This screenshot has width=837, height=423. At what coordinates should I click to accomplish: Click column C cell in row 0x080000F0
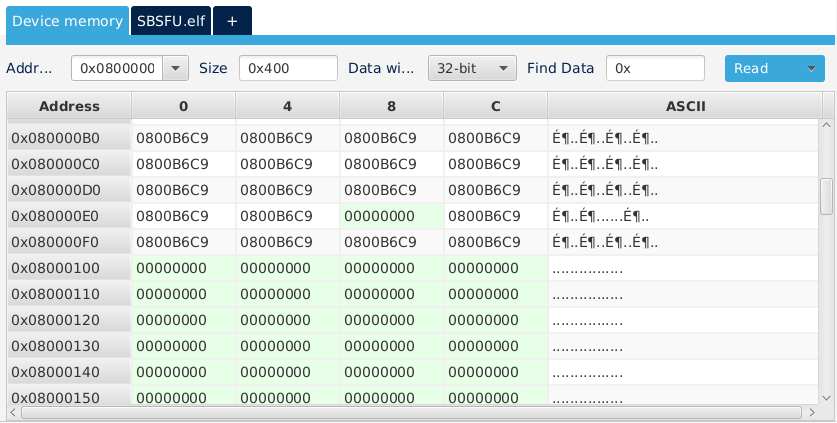pos(495,242)
